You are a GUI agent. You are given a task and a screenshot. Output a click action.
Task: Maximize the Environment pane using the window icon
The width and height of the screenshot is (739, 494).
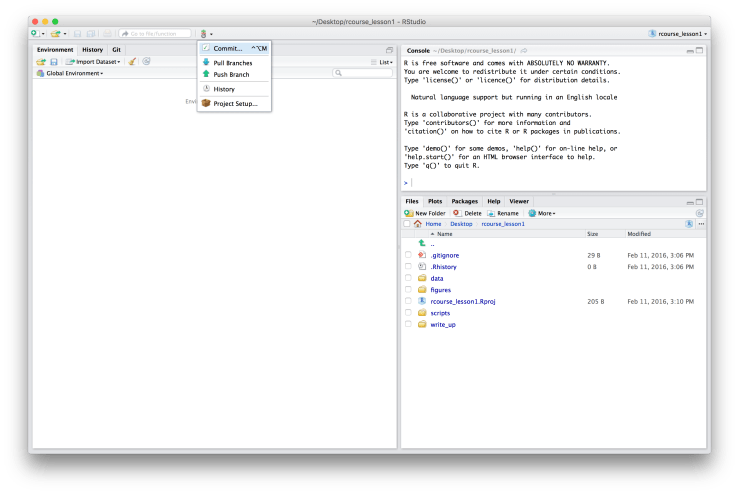point(389,50)
